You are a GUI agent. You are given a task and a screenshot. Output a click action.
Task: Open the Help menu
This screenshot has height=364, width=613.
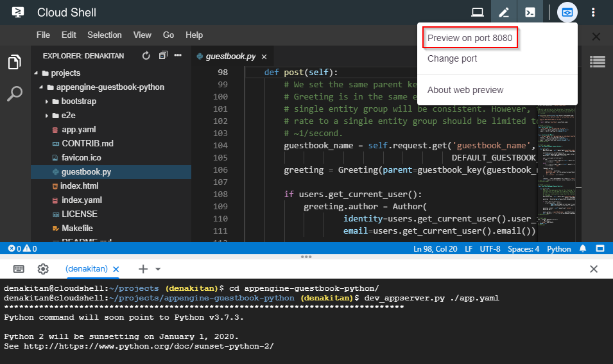[194, 35]
